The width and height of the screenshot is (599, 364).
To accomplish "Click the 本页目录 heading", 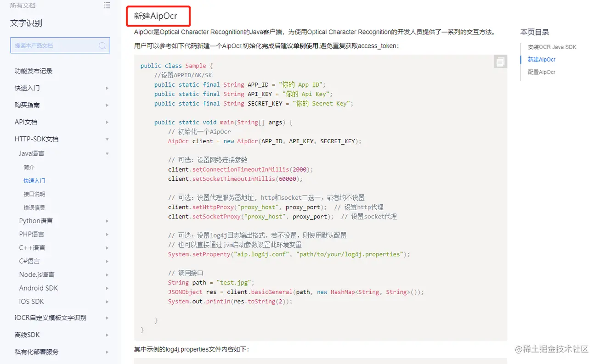I will [535, 32].
